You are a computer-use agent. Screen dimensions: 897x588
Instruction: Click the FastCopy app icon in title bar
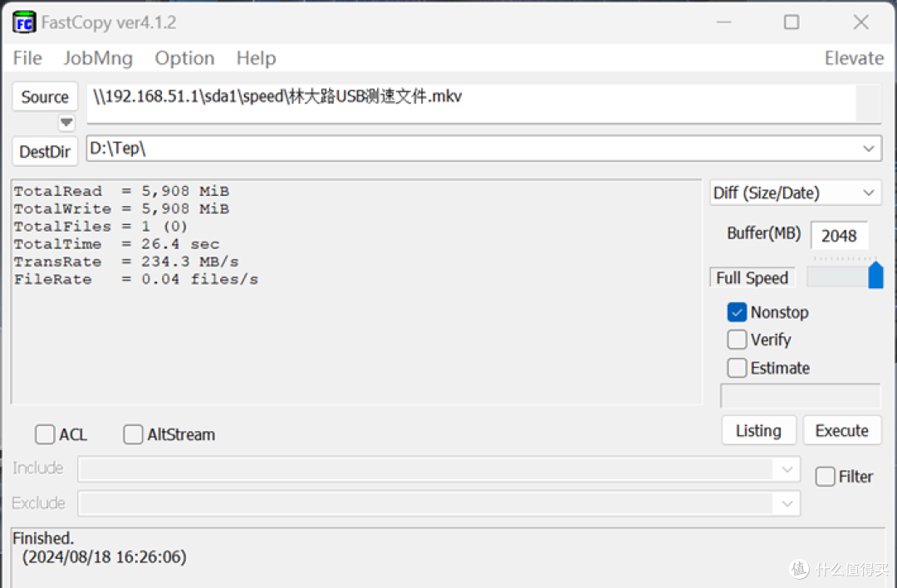(24, 22)
